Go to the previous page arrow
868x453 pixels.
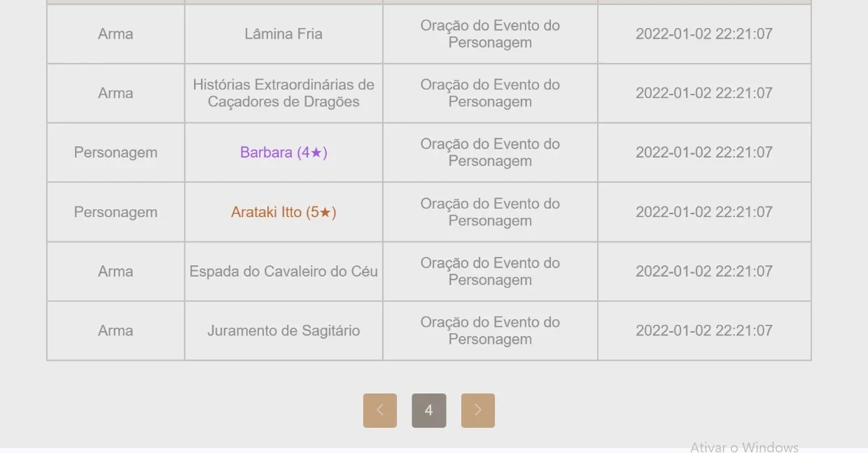[379, 410]
